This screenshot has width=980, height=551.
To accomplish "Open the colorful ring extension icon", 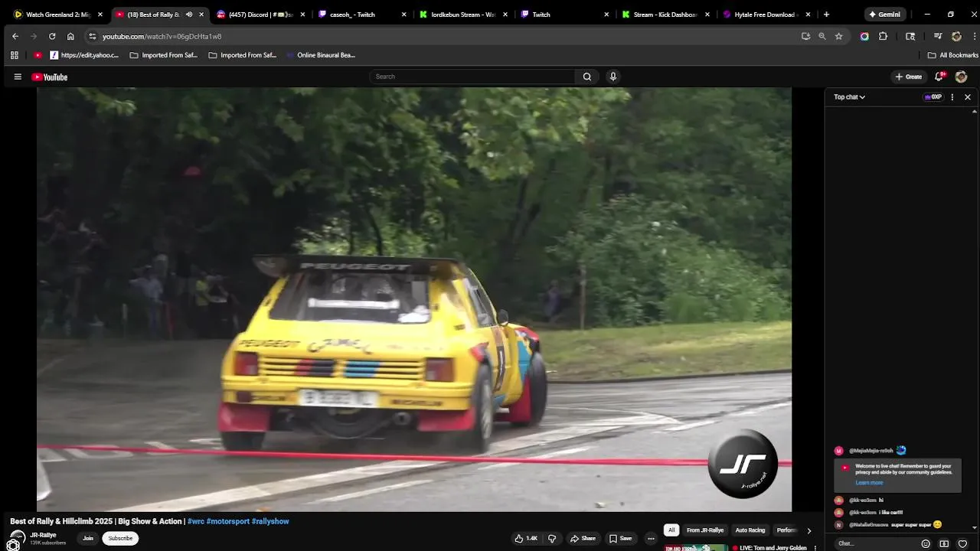I will (864, 36).
